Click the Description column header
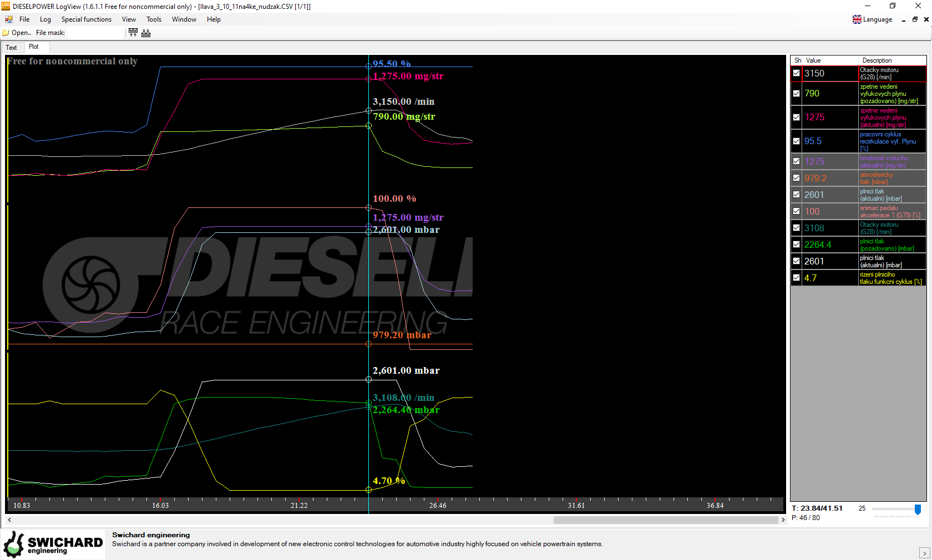Screen dimensions: 932x560 [877, 60]
